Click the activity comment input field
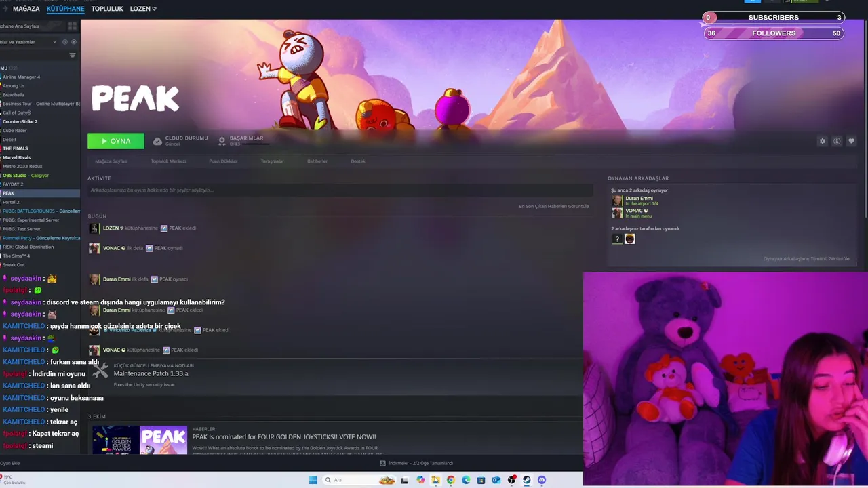The height and width of the screenshot is (488, 868). click(339, 190)
